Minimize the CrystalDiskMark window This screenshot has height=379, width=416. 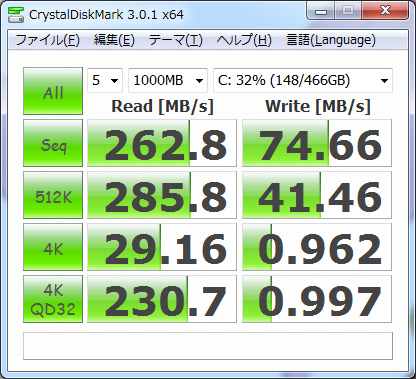point(321,11)
